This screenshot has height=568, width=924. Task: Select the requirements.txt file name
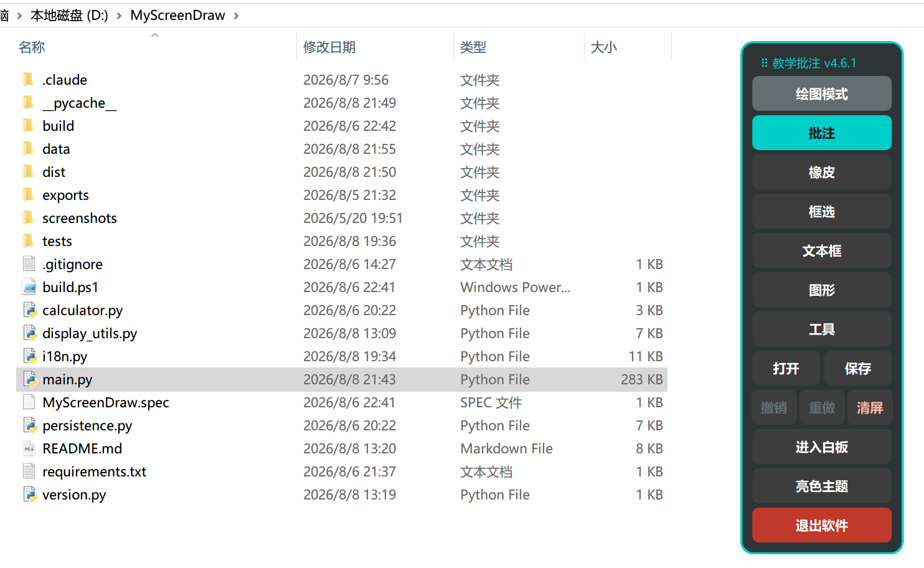[x=94, y=471]
